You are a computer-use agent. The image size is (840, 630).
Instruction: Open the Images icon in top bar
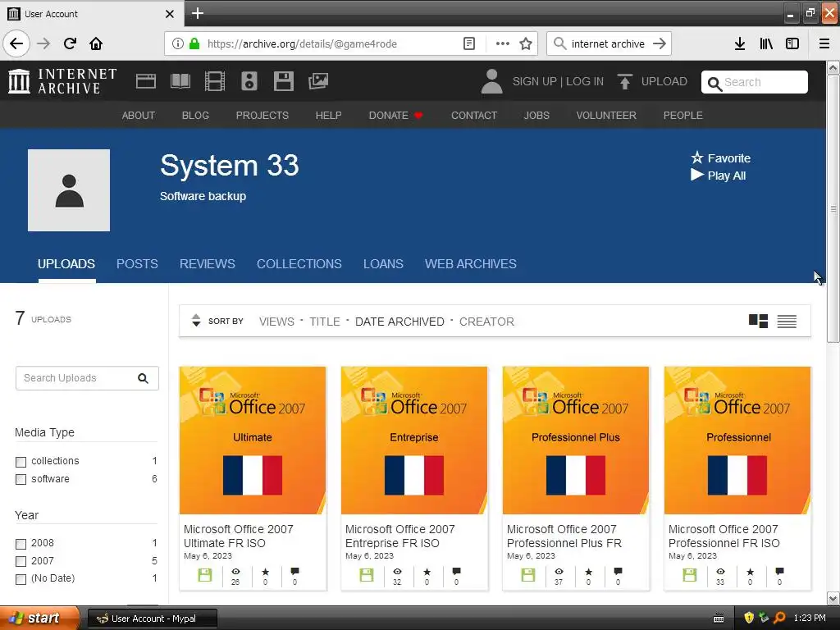tap(318, 81)
